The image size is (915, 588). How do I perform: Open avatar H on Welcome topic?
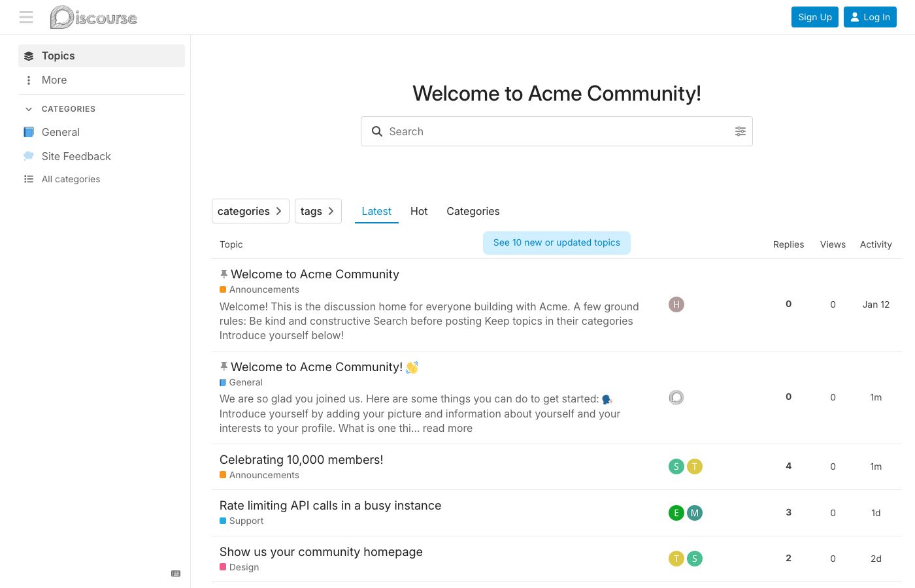tap(676, 304)
